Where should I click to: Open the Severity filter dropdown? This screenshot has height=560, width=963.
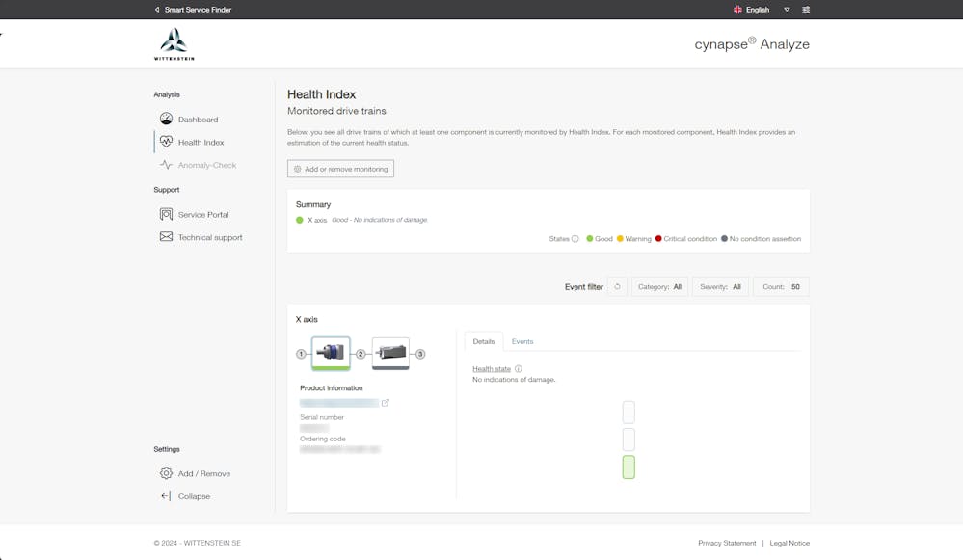point(720,287)
